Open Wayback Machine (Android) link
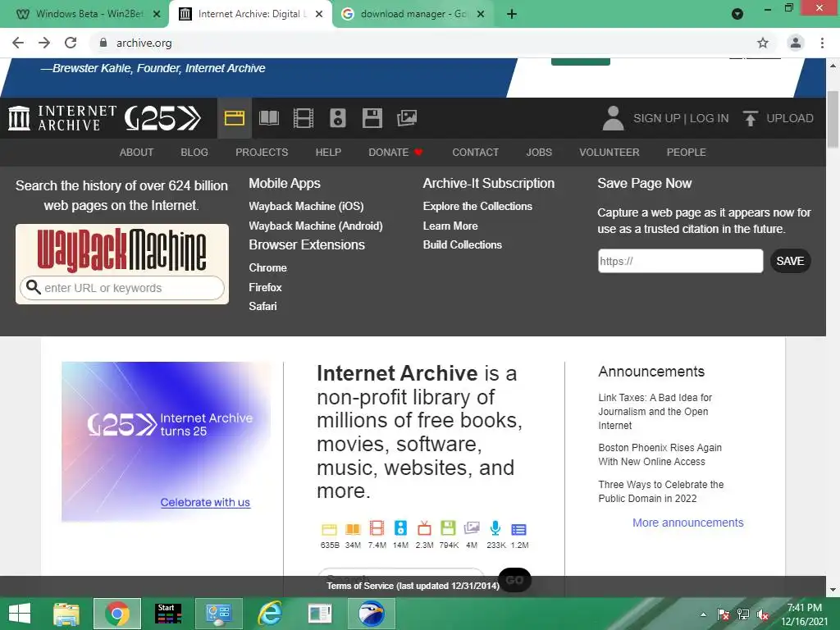840x630 pixels. 316,226
